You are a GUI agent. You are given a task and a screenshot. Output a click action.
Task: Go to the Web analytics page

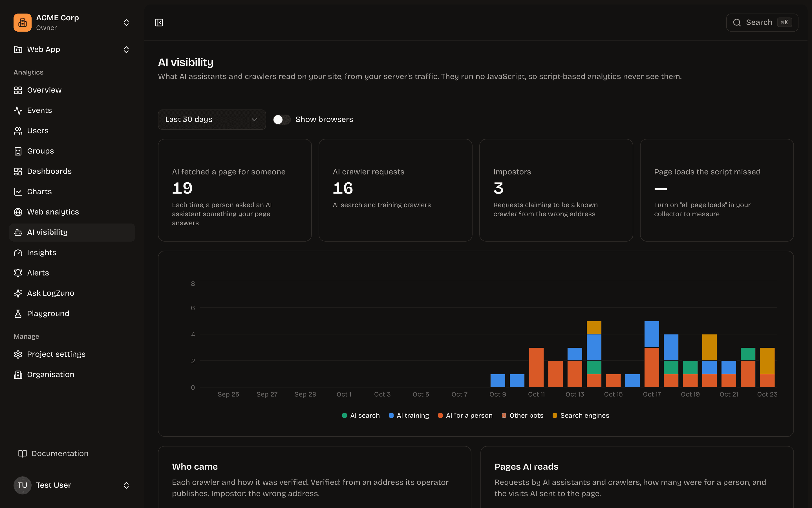pyautogui.click(x=72, y=212)
